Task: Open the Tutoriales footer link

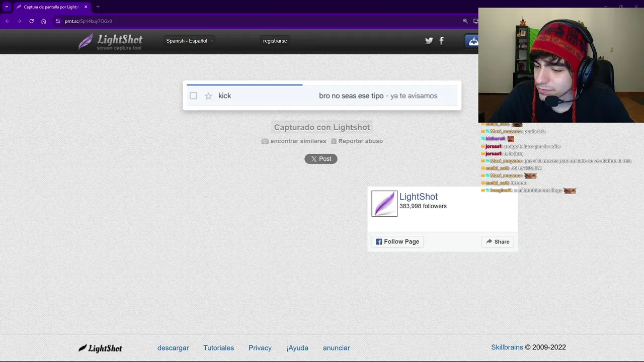Action: click(218, 348)
